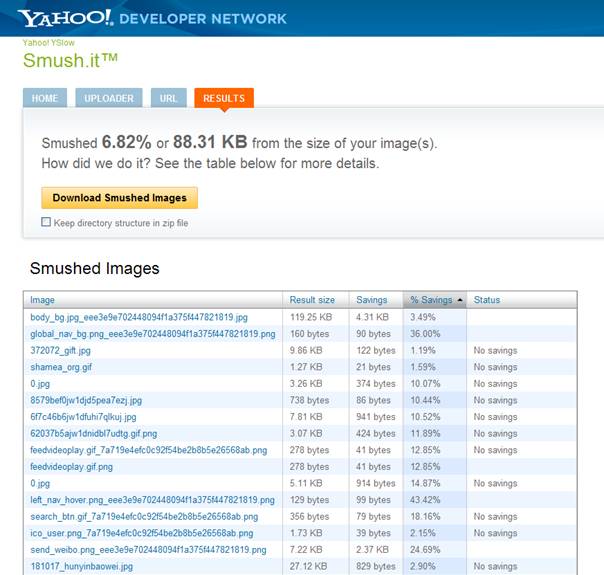This screenshot has height=575, width=604.
Task: Open the search_btn.gif image link
Action: click(x=144, y=517)
